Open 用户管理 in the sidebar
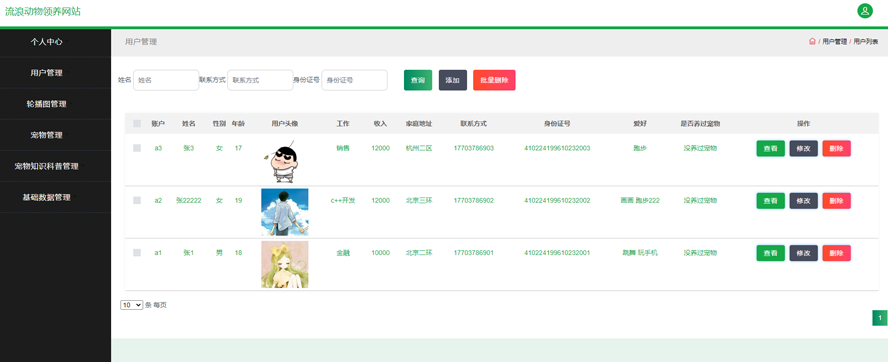888x362 pixels. [46, 73]
